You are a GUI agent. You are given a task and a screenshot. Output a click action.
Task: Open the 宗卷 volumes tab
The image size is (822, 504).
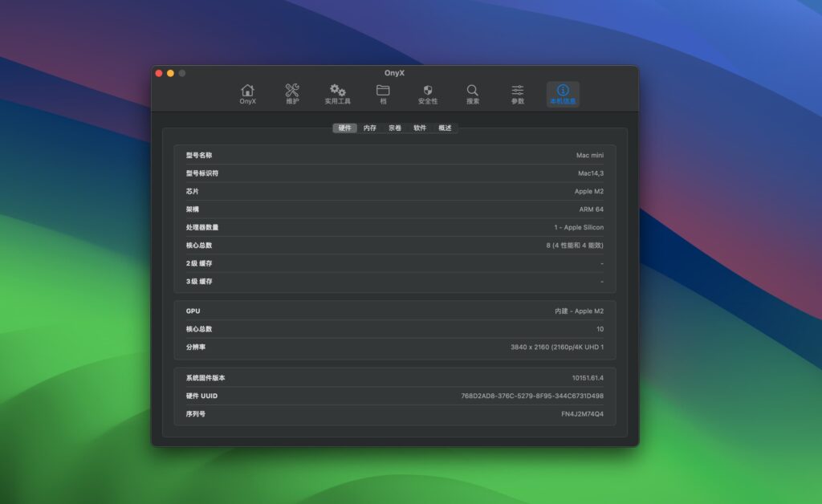pos(394,128)
